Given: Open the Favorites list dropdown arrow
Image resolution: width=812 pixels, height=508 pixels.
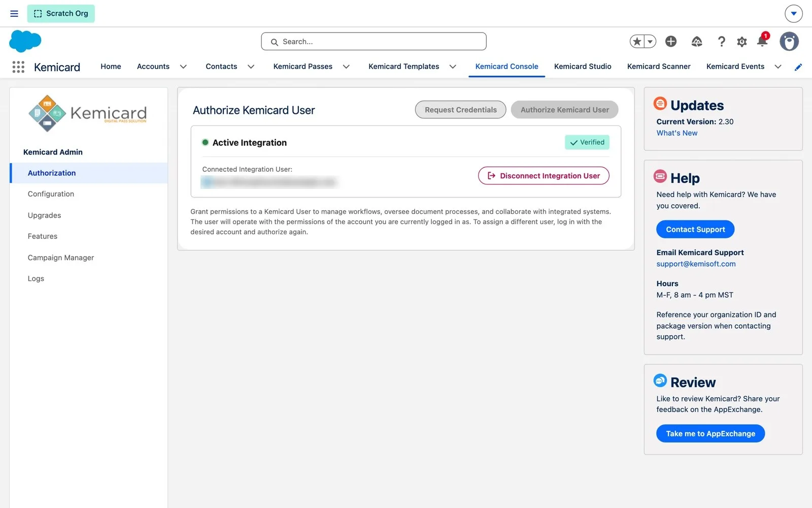Looking at the screenshot, I should coord(650,42).
